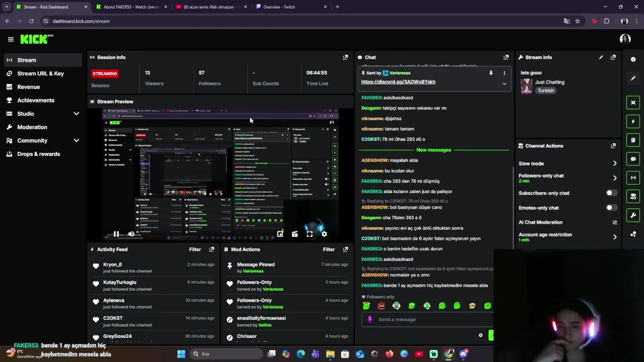
Task: Open chat settings gear icon
Action: click(x=480, y=335)
